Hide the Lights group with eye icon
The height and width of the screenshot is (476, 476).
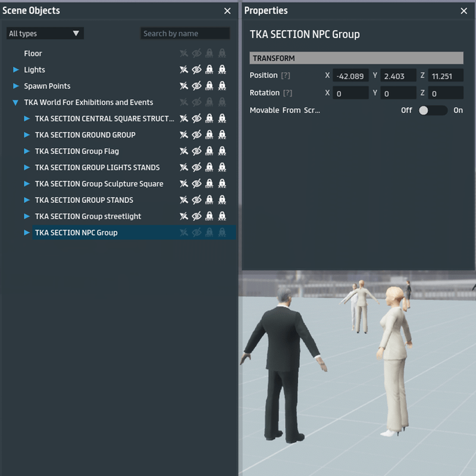click(196, 70)
